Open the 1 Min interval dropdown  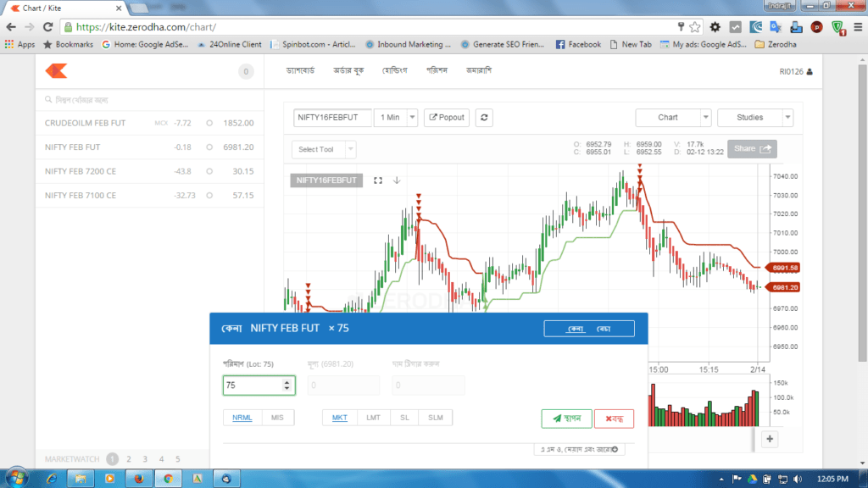click(x=395, y=118)
